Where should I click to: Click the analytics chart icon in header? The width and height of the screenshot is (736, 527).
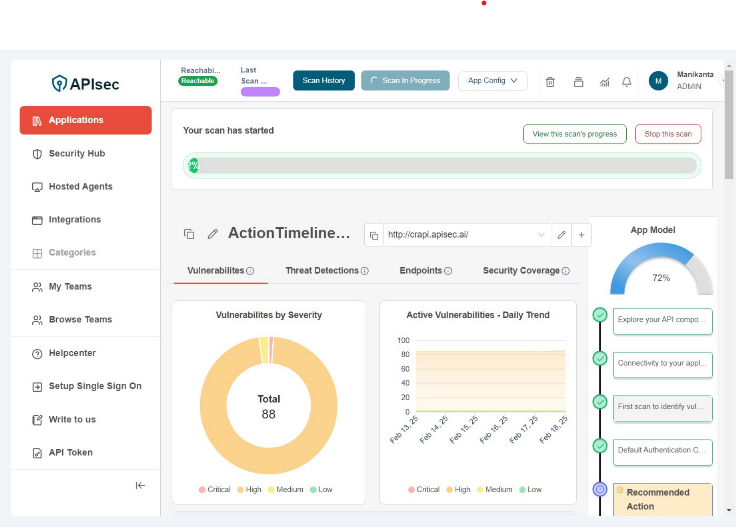[x=604, y=82]
